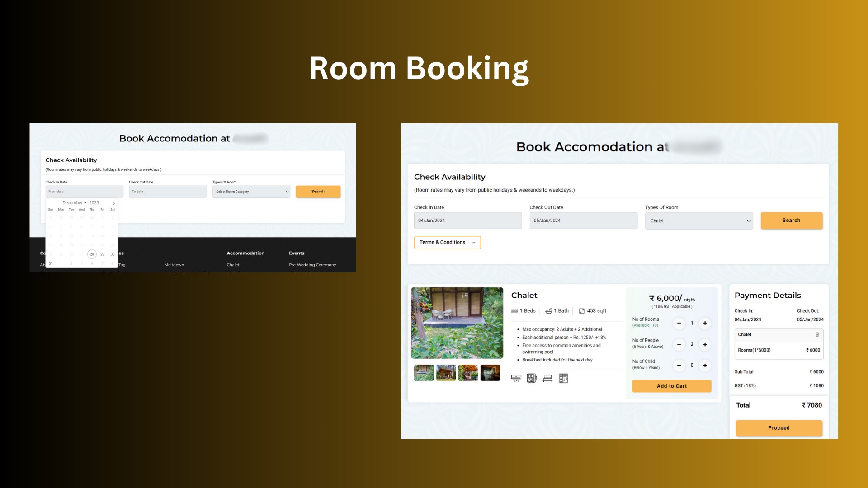868x488 pixels.
Task: Click Add to Cart for the Chalet room
Action: [x=671, y=385]
